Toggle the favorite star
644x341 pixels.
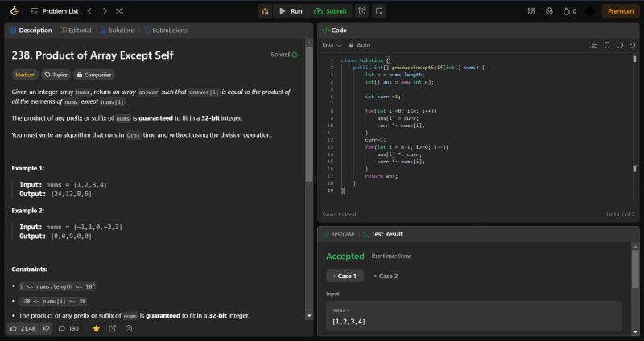click(x=96, y=328)
